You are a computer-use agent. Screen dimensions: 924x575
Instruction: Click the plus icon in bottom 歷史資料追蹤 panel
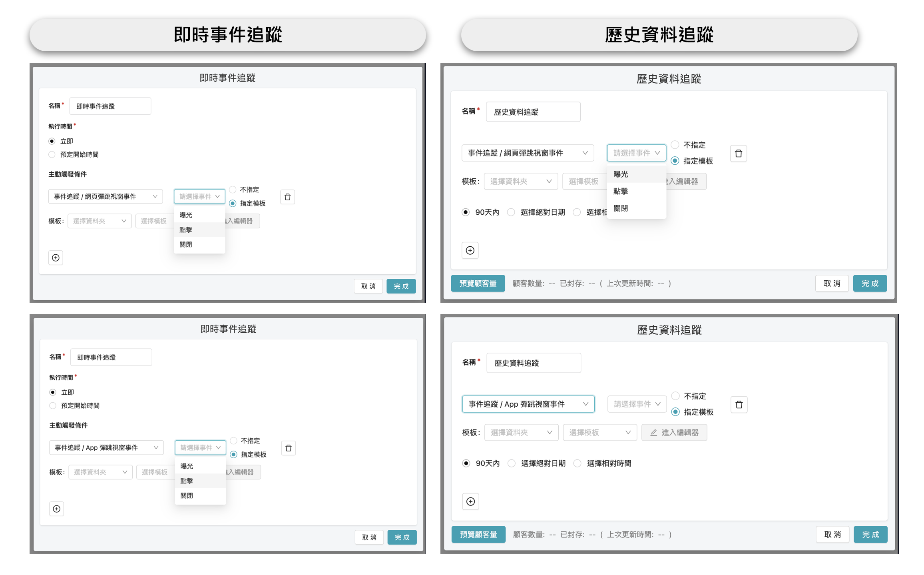click(x=470, y=501)
